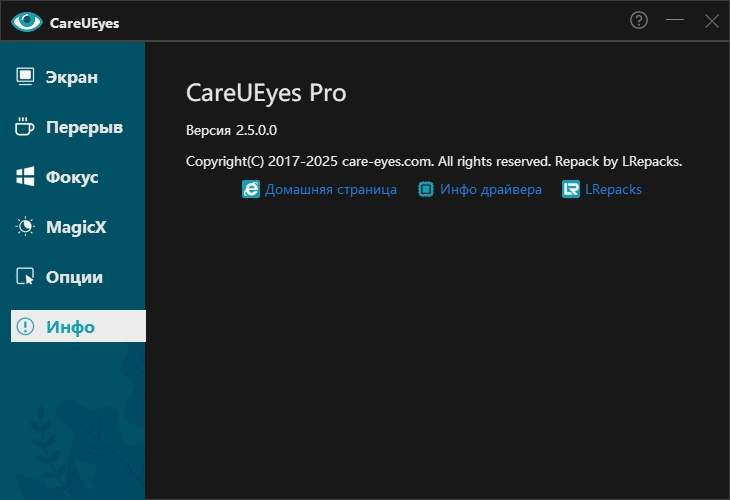730x500 pixels.
Task: Click the LRepacks logo icon
Action: [571, 189]
